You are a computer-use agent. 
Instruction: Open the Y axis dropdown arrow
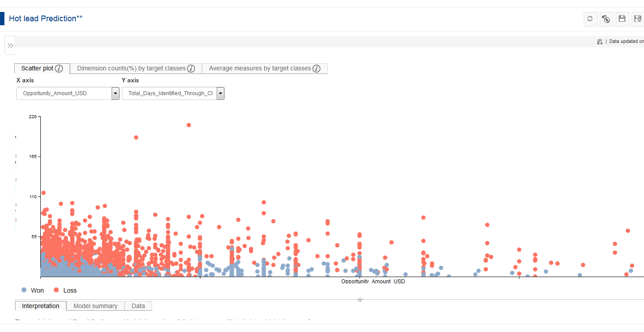click(x=220, y=93)
